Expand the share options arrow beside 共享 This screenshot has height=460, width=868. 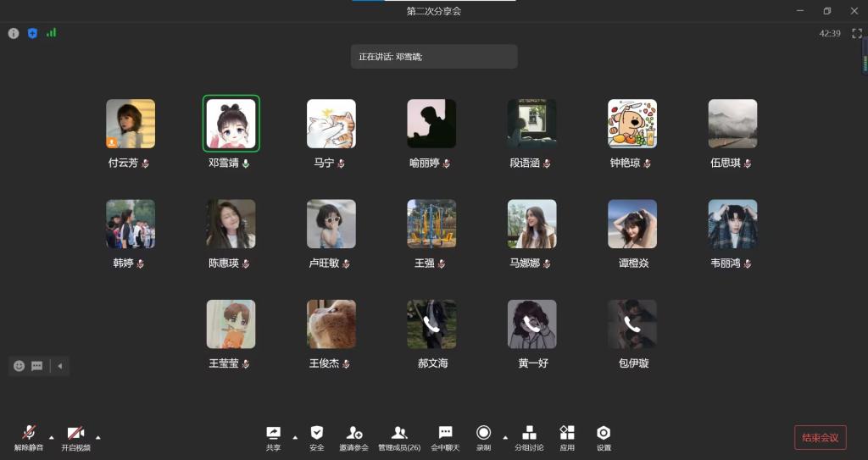[x=295, y=437]
